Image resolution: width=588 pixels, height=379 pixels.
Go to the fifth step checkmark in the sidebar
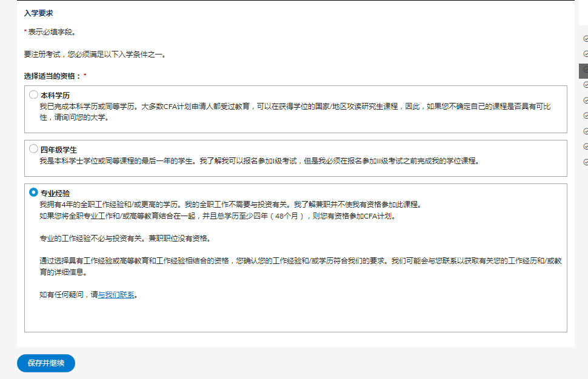pos(586,101)
